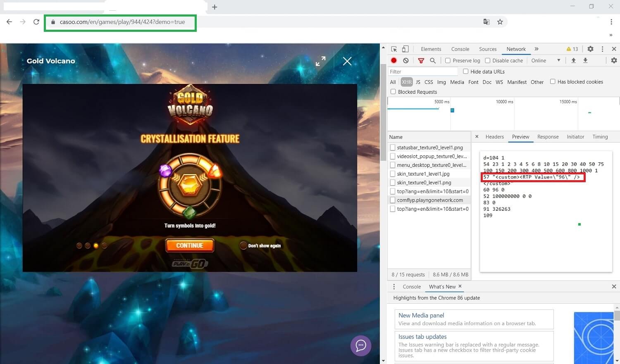Click the translate page icon

pyautogui.click(x=486, y=22)
